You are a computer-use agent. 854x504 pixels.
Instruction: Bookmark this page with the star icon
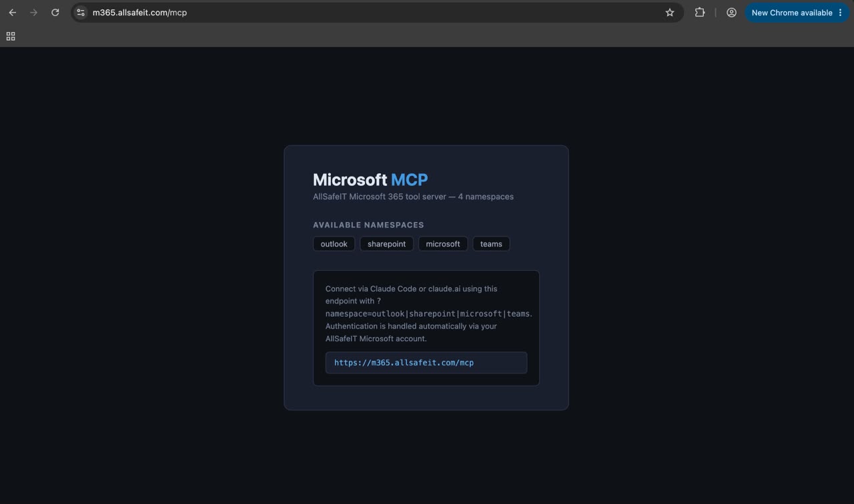670,13
